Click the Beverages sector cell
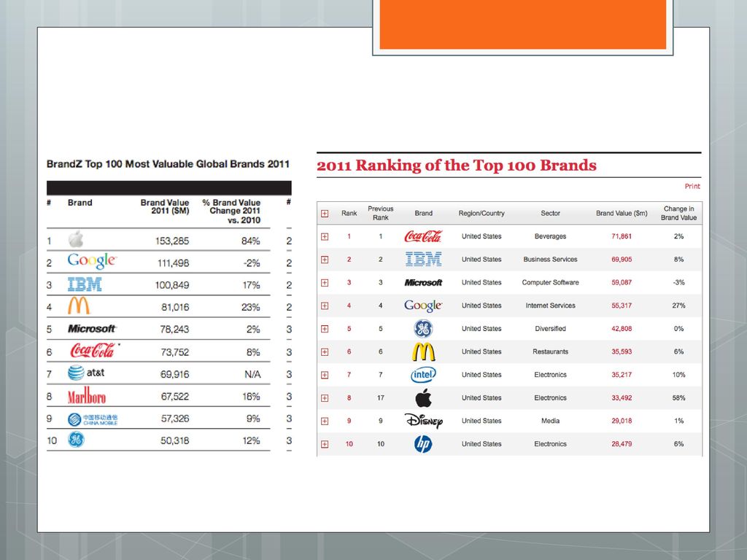747x560 pixels. [550, 236]
